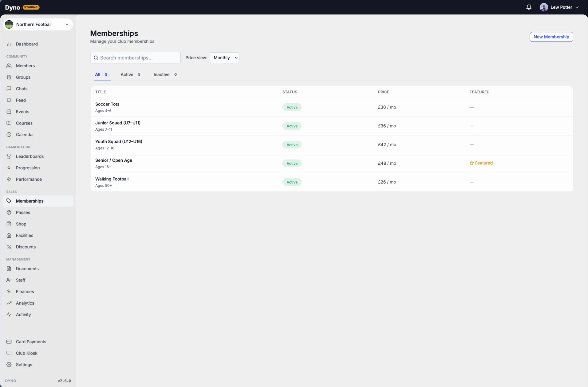Click the Calendar clock icon
The width and height of the screenshot is (588, 387).
pos(9,134)
